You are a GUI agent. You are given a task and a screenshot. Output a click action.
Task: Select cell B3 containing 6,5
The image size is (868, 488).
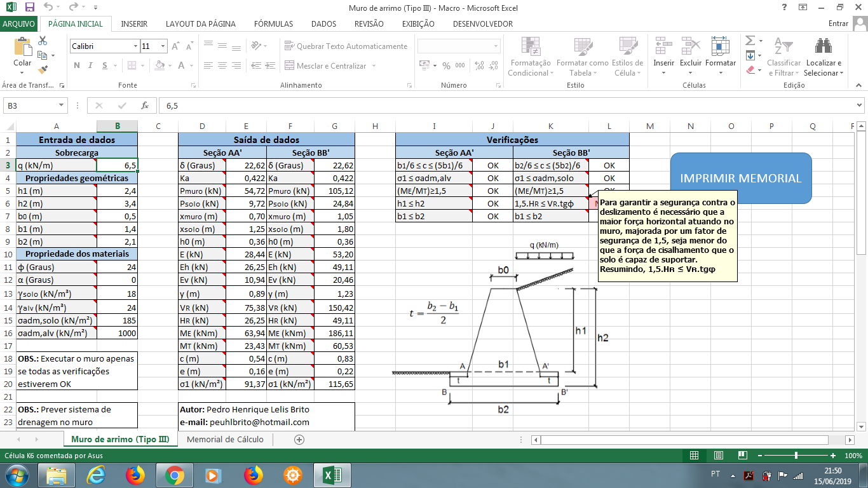118,165
